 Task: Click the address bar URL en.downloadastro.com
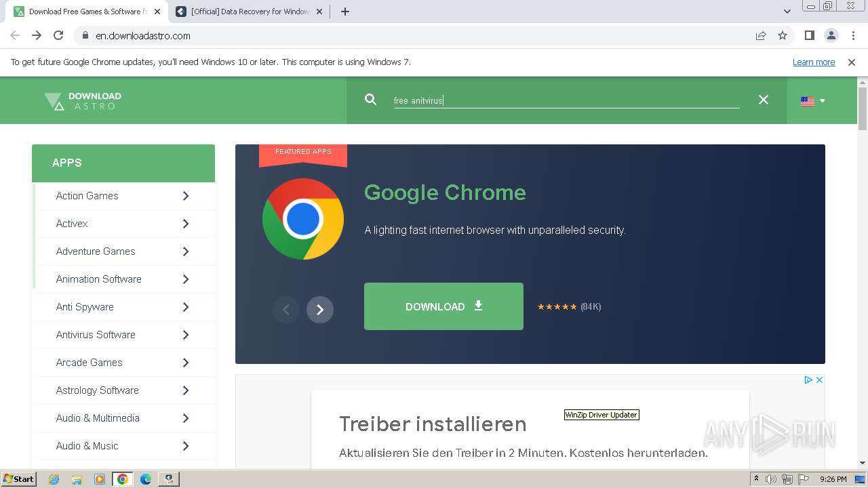pyautogui.click(x=143, y=36)
